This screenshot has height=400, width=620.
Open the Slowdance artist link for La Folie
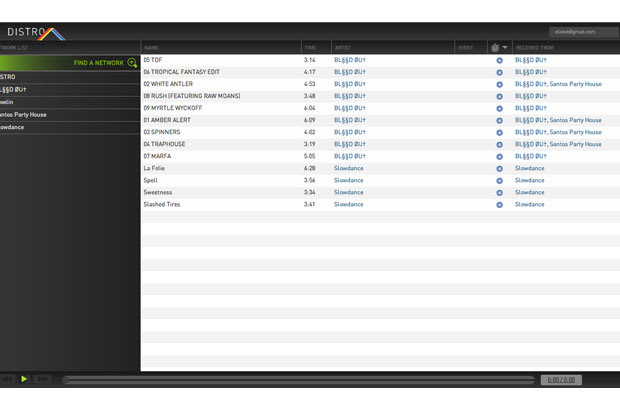tap(348, 168)
